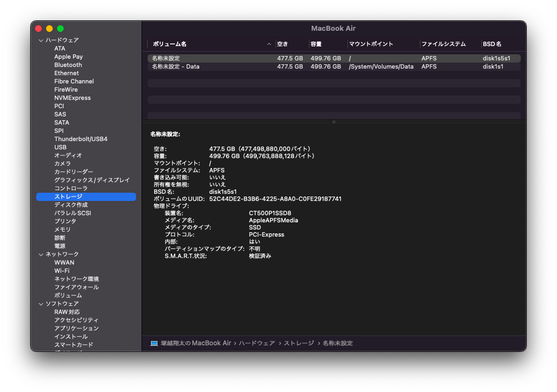This screenshot has width=557, height=392.
Task: Open メモリ hardware info
Action: 63,229
